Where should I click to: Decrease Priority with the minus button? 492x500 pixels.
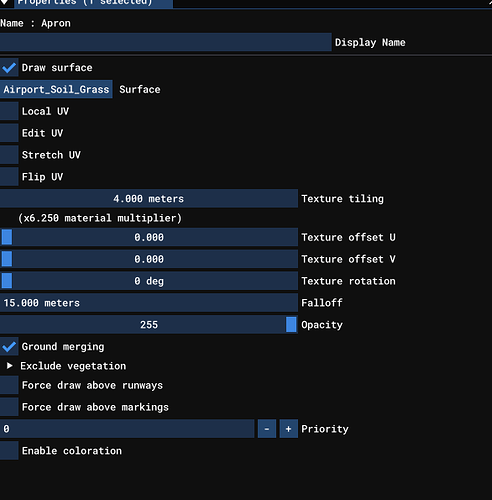tap(267, 429)
